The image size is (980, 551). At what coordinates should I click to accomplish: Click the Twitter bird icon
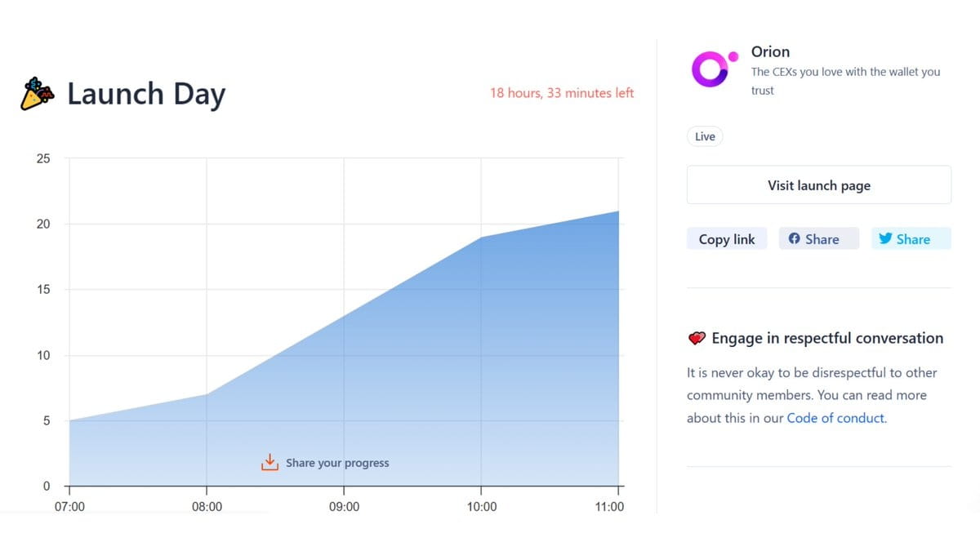pos(884,239)
